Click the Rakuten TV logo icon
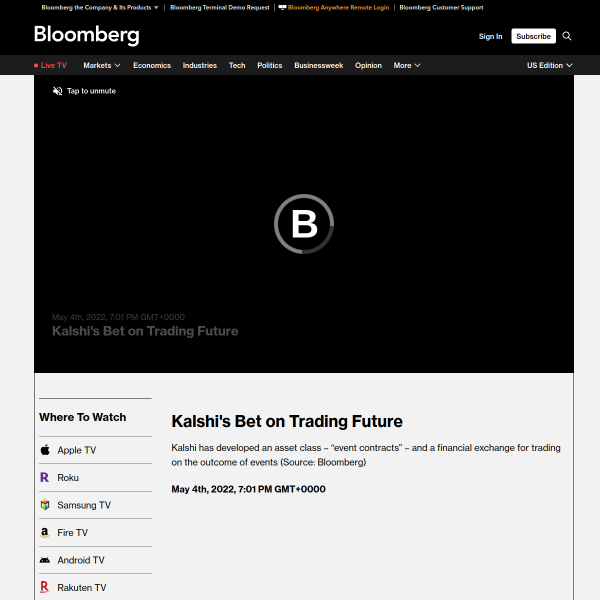This screenshot has height=600, width=600. (45, 588)
